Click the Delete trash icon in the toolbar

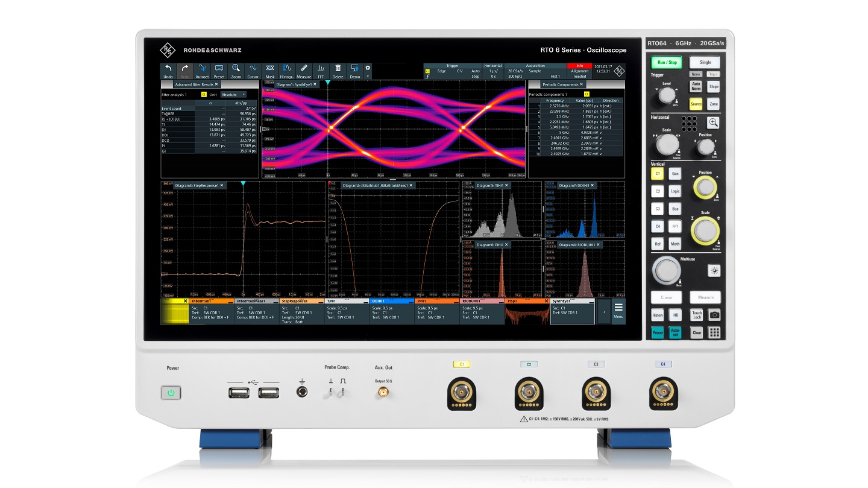click(338, 71)
